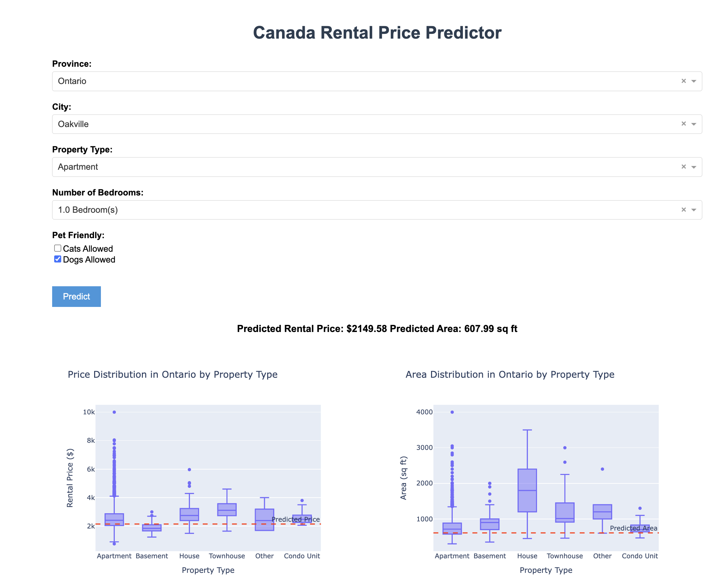Click the Canada Rental Price Predictor heading
Screen dimensions: 728x582
[377, 33]
